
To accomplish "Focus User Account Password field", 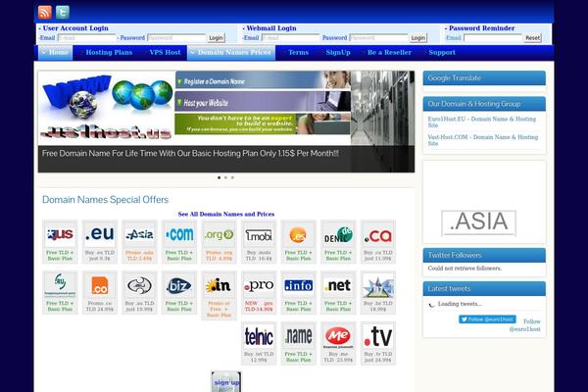I will (176, 38).
